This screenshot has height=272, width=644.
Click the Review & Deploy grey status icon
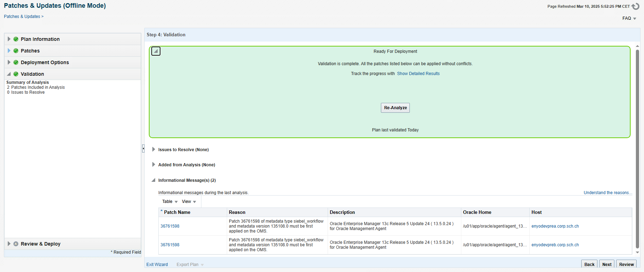coord(16,244)
